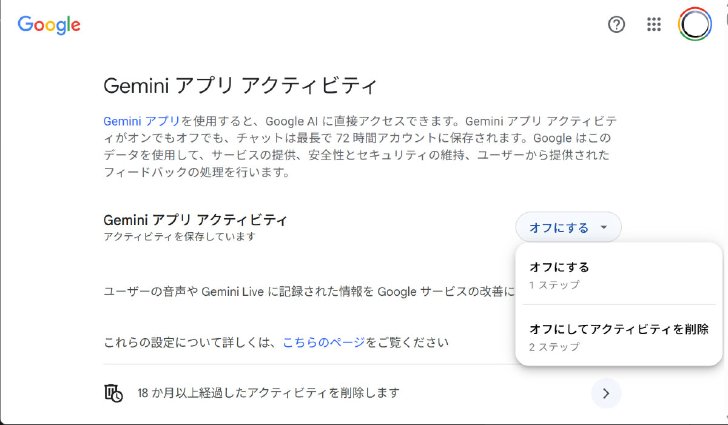Screen dimensions: 728x425
Task: Click the auto-delete trash clock icon
Action: coord(113,393)
